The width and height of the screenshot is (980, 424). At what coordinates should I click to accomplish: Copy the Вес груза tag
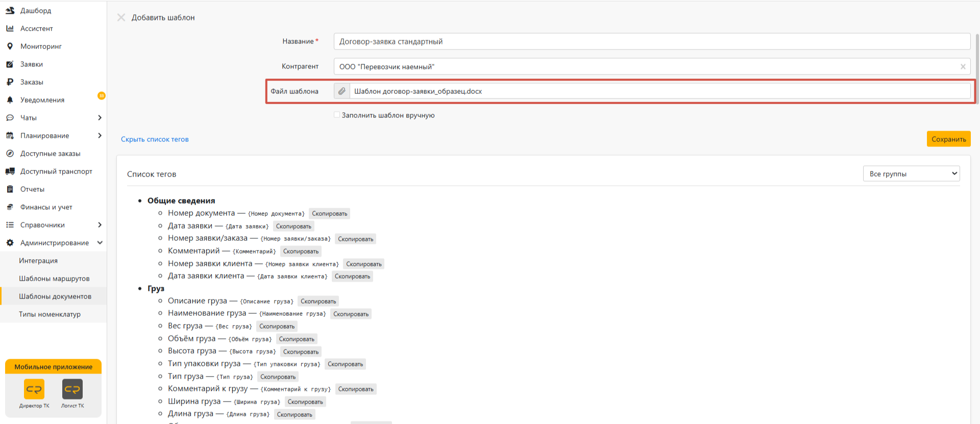click(277, 326)
